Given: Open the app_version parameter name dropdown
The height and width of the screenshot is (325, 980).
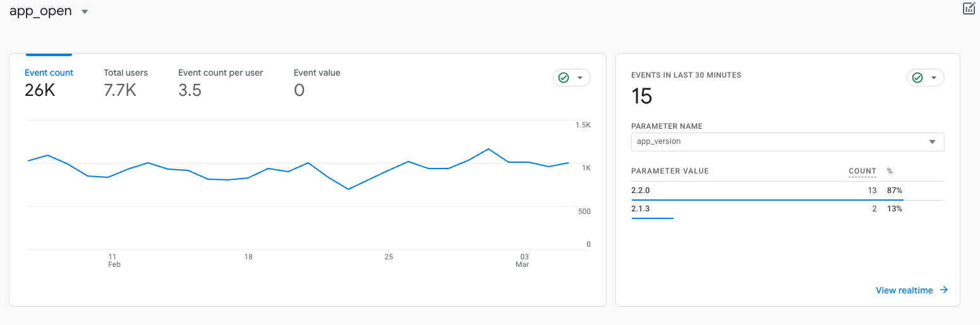Looking at the screenshot, I should tap(787, 142).
